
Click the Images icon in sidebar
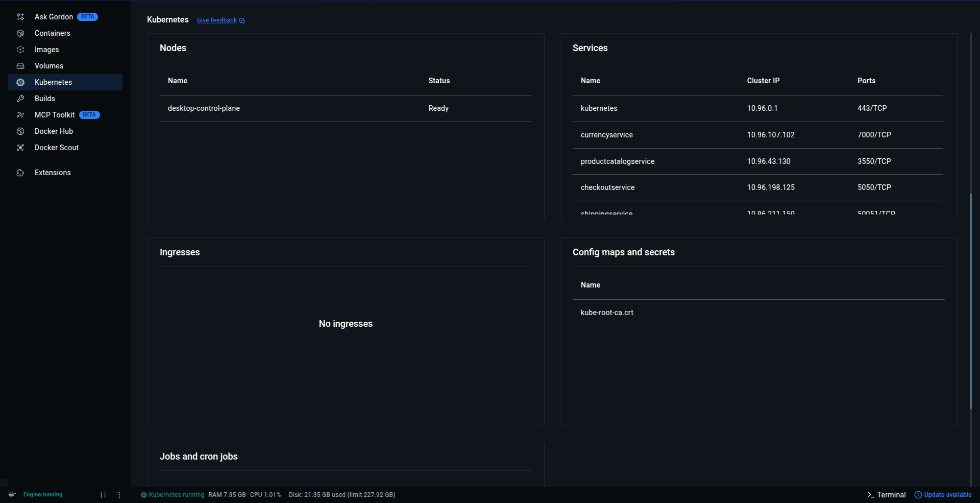click(x=20, y=50)
